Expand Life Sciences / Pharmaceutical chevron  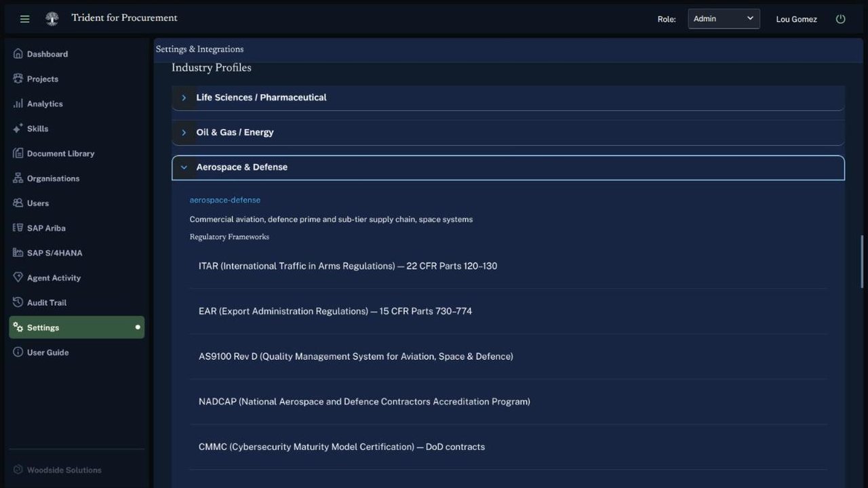[x=184, y=98]
